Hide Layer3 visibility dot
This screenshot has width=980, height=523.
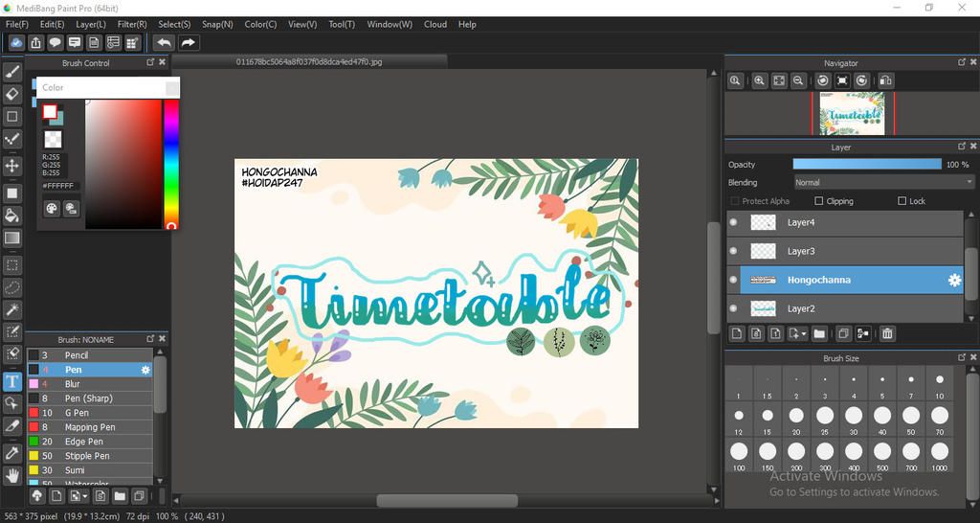pyautogui.click(x=734, y=251)
